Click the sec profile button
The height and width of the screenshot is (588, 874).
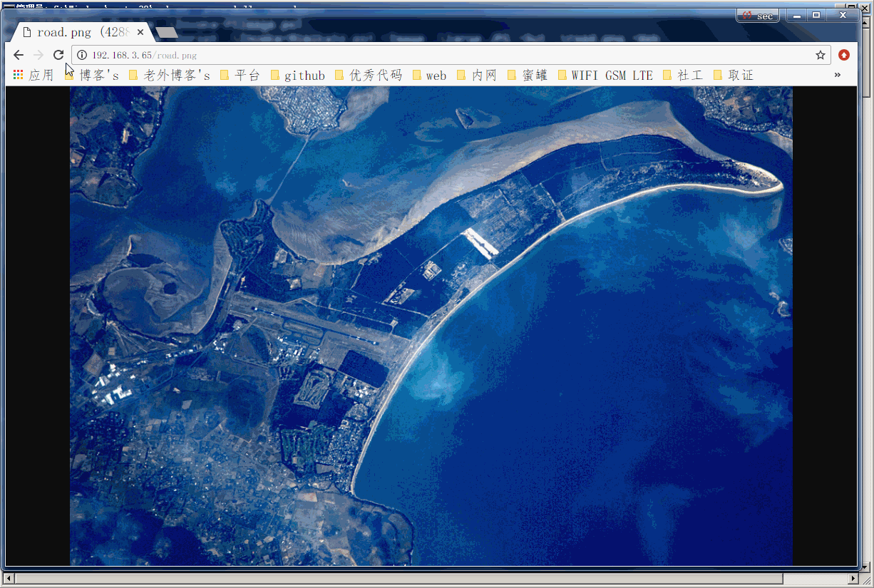pos(757,16)
